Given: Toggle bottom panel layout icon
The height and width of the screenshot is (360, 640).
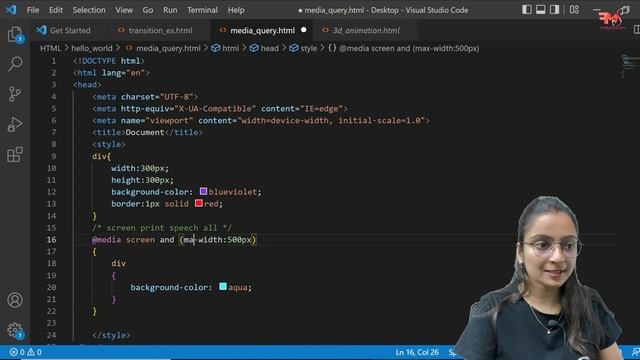Looking at the screenshot, I should pyautogui.click(x=540, y=9).
